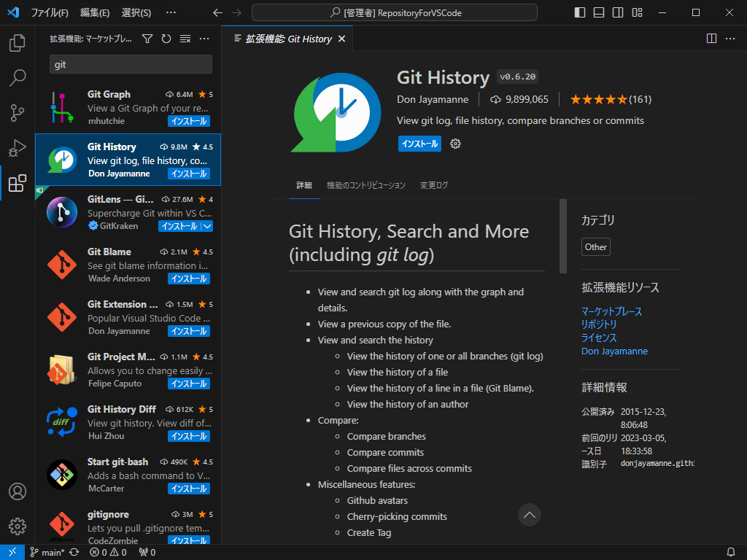Click the star rating (161) reviews
Viewport: 747px width, 560px height.
611,99
